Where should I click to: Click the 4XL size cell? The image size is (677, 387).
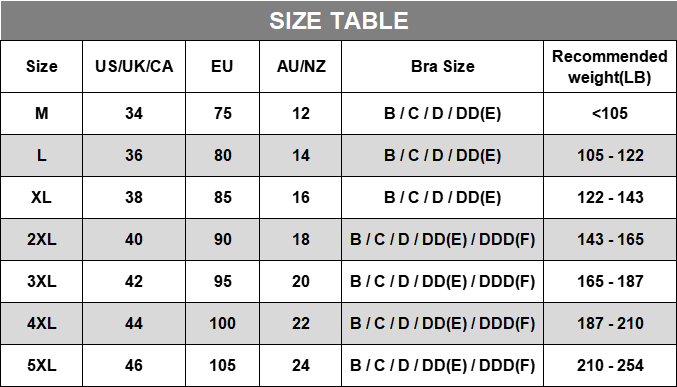coord(41,323)
